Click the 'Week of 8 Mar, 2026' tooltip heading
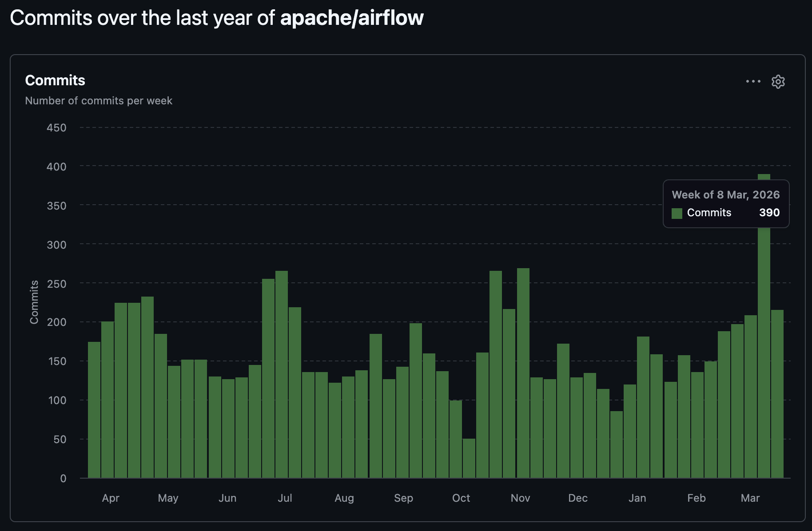The height and width of the screenshot is (531, 812). point(725,195)
